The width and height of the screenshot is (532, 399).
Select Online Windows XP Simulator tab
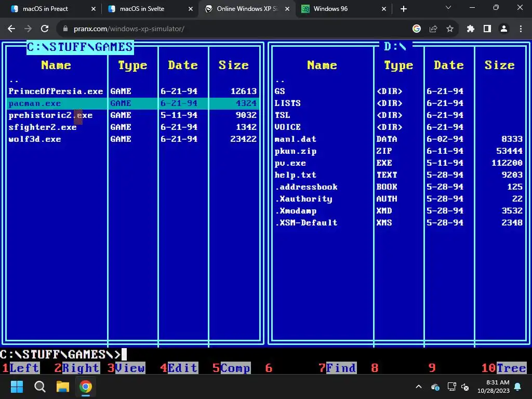(x=247, y=9)
